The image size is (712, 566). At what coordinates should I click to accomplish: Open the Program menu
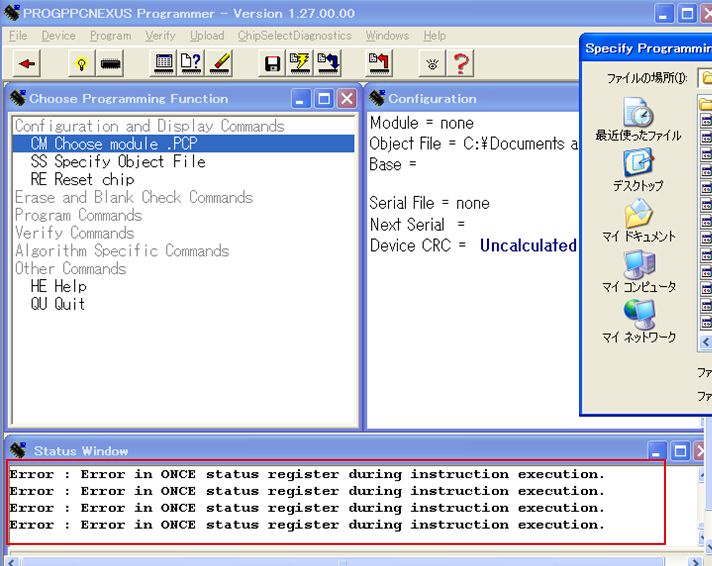click(110, 35)
